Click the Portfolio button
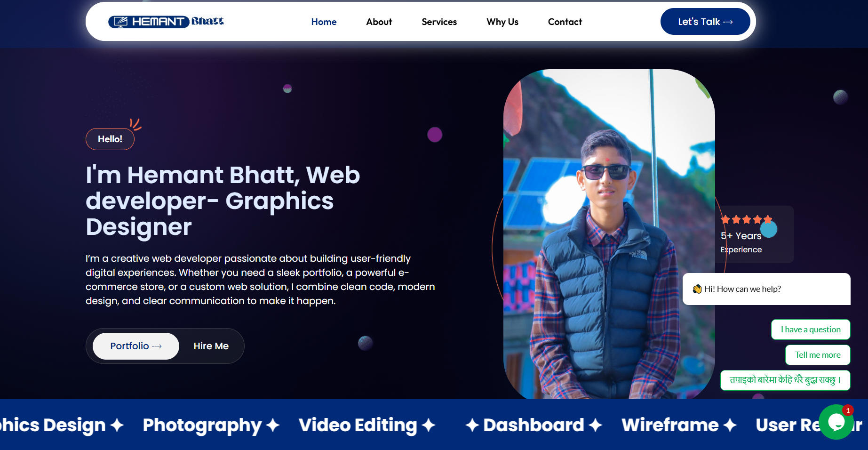Viewport: 868px width, 450px height. pyautogui.click(x=135, y=346)
